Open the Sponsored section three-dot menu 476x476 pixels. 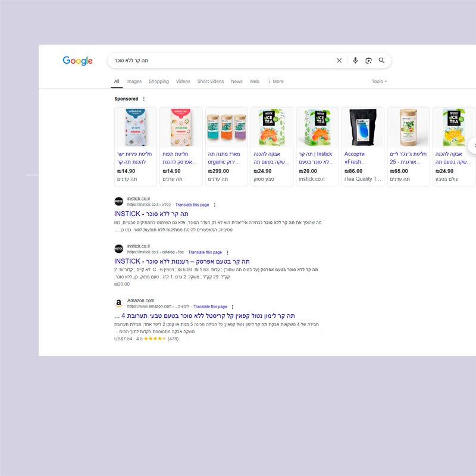(144, 99)
